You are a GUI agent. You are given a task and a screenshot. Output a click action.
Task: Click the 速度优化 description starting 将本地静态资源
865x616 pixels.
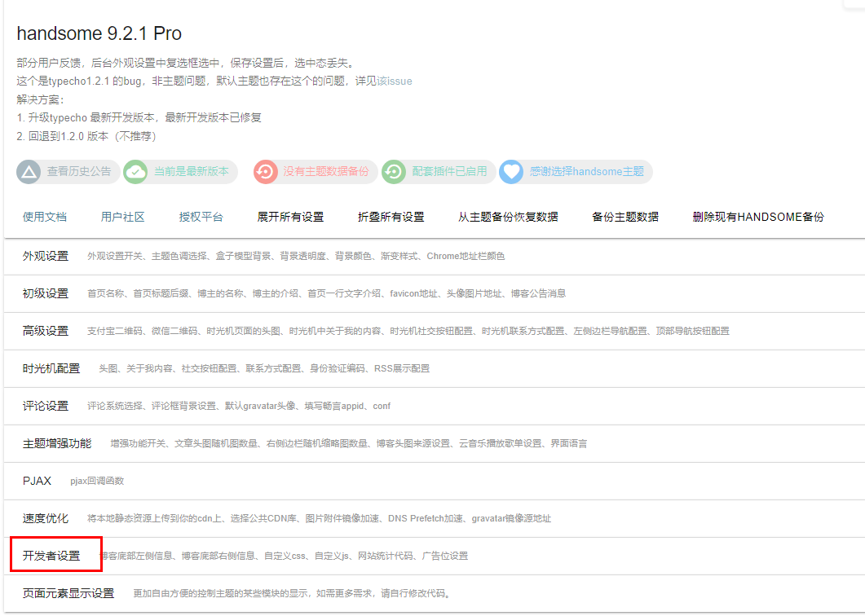click(319, 519)
